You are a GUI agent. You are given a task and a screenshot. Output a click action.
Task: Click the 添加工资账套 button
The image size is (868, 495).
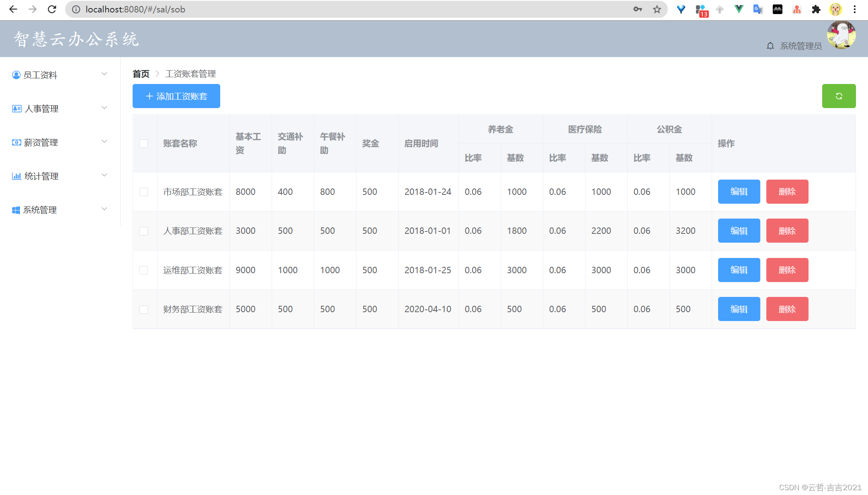tap(176, 96)
